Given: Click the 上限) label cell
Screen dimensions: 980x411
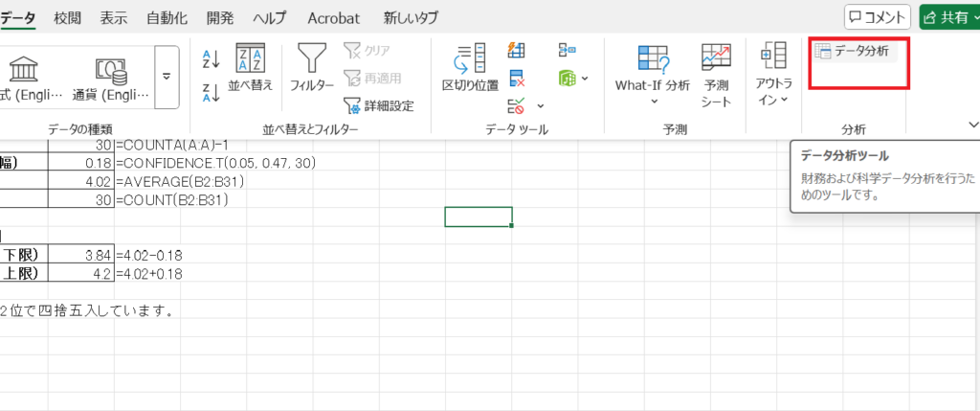Looking at the screenshot, I should click(x=24, y=273).
